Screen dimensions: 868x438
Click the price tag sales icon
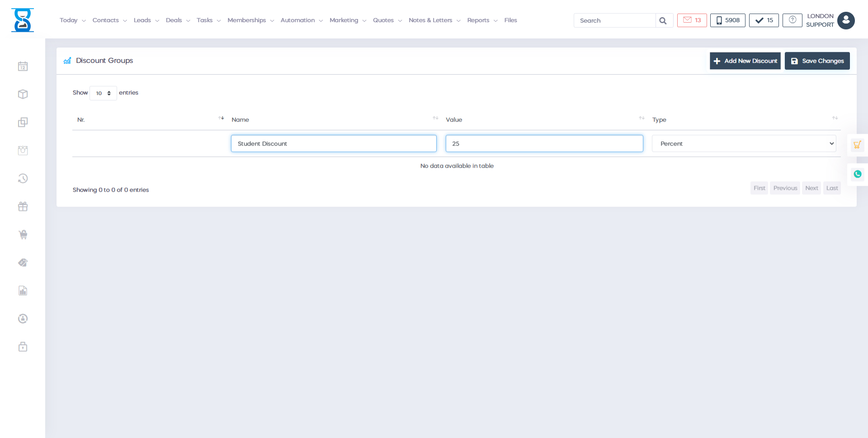pos(23,263)
